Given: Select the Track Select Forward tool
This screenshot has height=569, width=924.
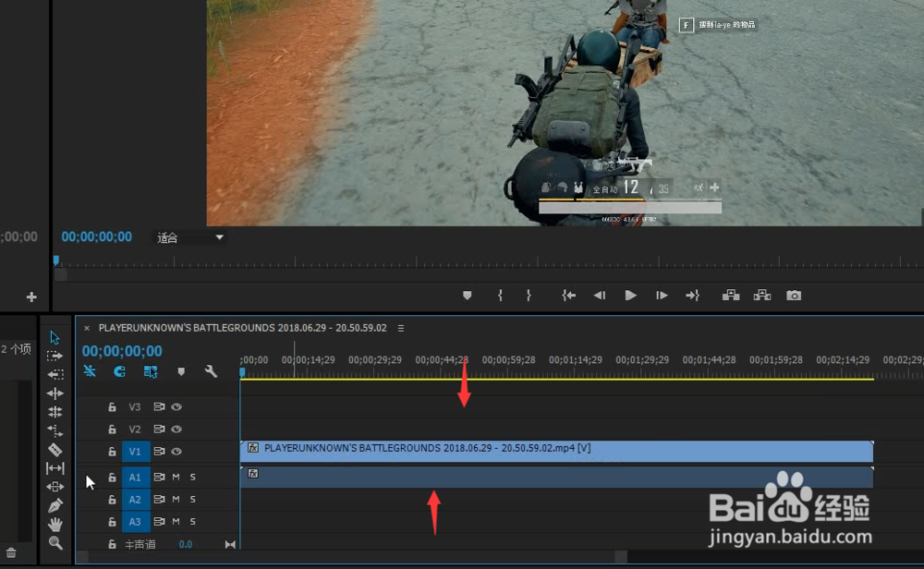Looking at the screenshot, I should click(x=55, y=356).
